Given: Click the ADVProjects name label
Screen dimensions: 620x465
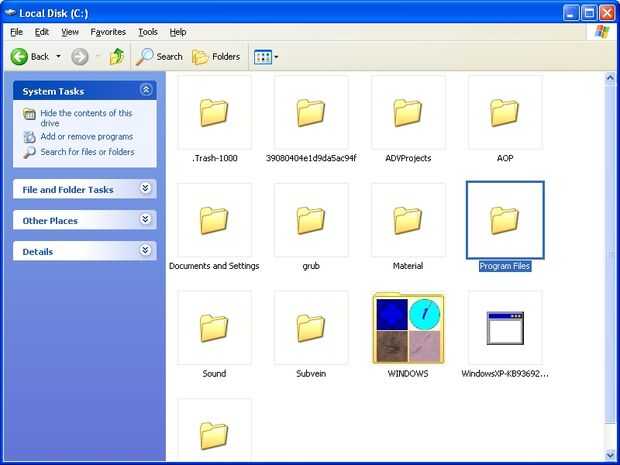Looking at the screenshot, I should point(408,158).
